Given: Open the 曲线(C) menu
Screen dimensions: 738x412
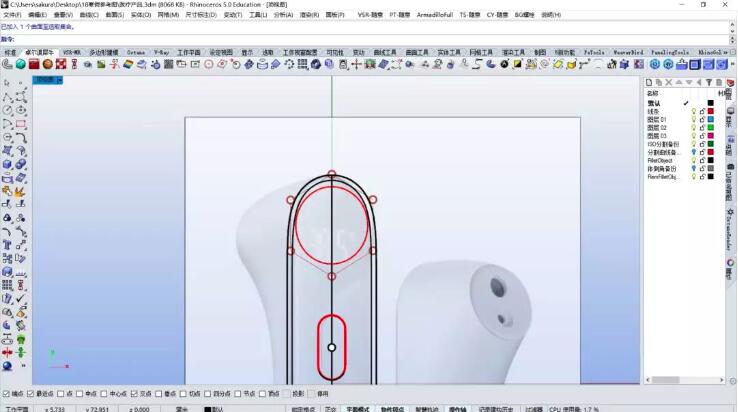Looking at the screenshot, I should 88,15.
